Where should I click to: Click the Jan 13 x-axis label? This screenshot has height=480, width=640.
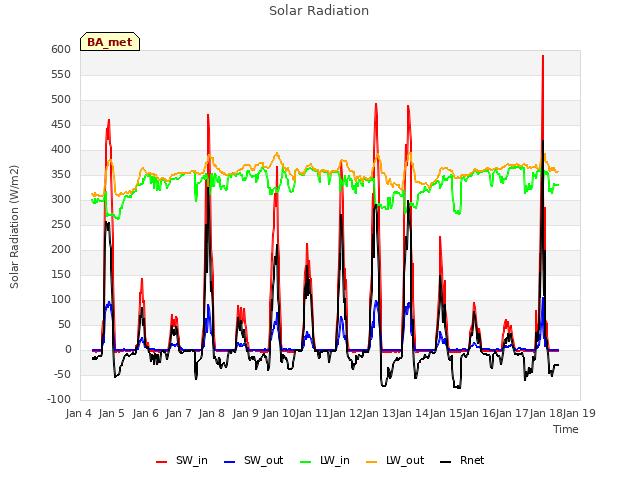point(379,413)
